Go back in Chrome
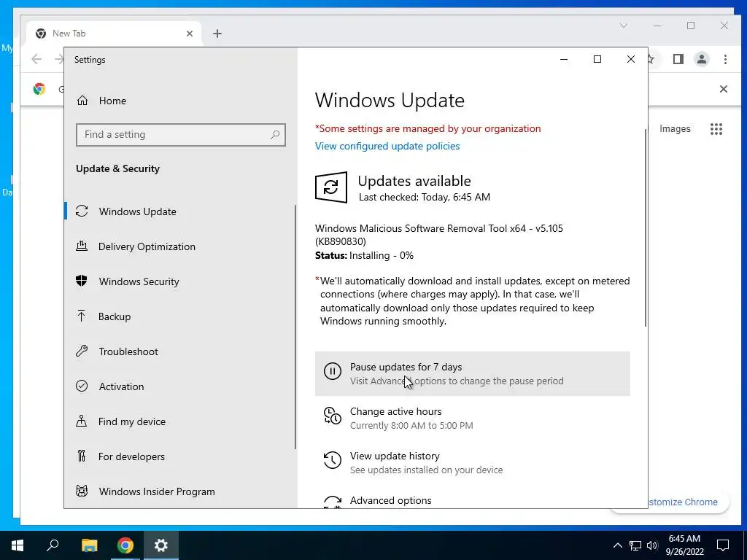The height and width of the screenshot is (560, 747). pos(36,59)
